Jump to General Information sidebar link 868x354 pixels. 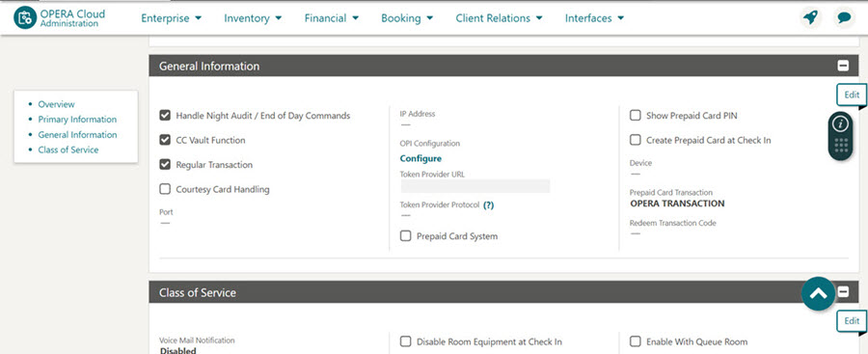(77, 135)
